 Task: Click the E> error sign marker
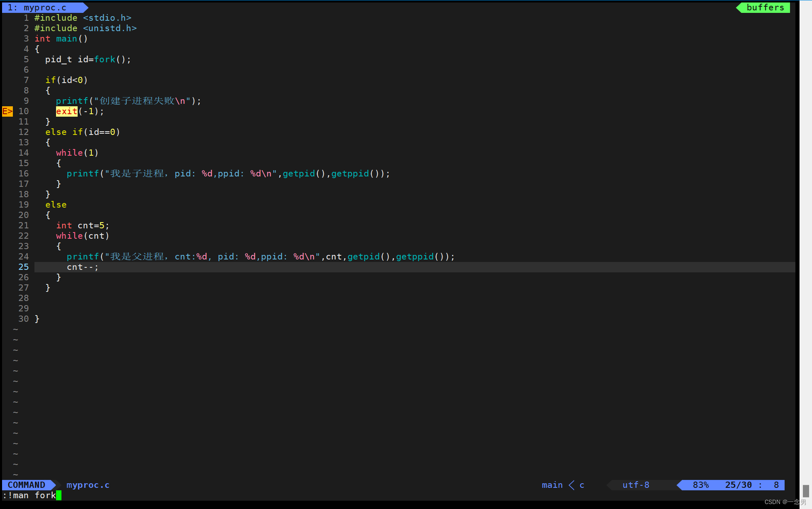(7, 111)
